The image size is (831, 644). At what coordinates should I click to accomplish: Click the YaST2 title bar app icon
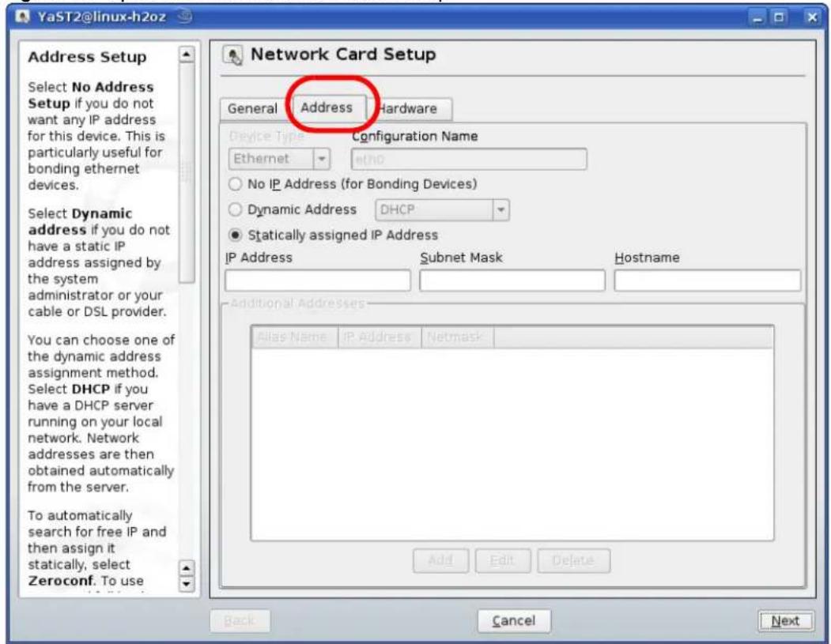[x=23, y=17]
